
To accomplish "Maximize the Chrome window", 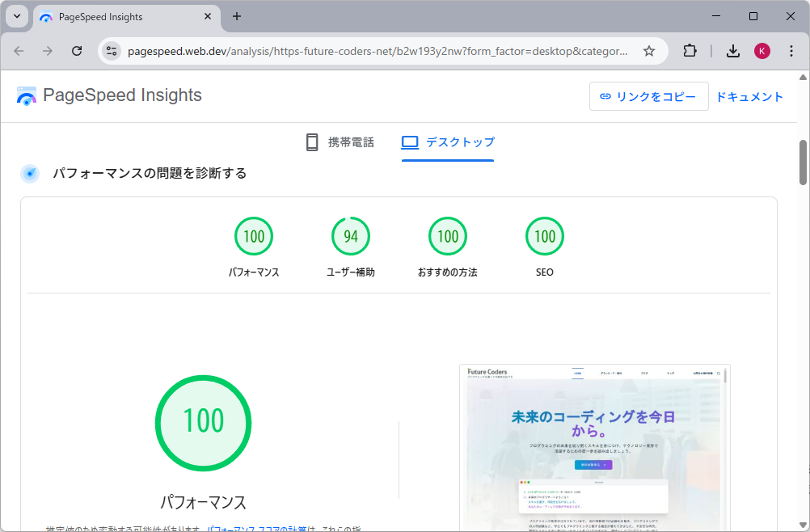I will tap(753, 16).
